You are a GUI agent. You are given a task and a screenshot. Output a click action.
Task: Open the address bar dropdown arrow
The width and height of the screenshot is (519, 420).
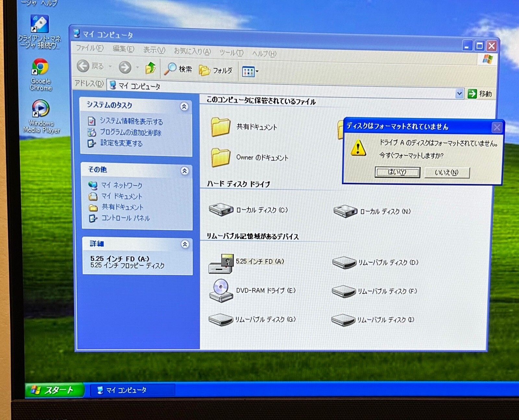pos(459,94)
